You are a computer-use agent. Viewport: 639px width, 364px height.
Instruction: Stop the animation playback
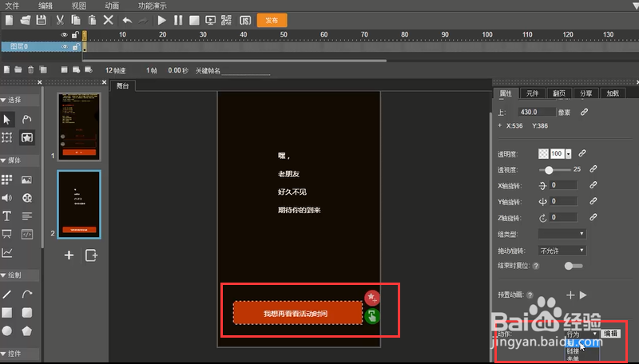tap(194, 20)
